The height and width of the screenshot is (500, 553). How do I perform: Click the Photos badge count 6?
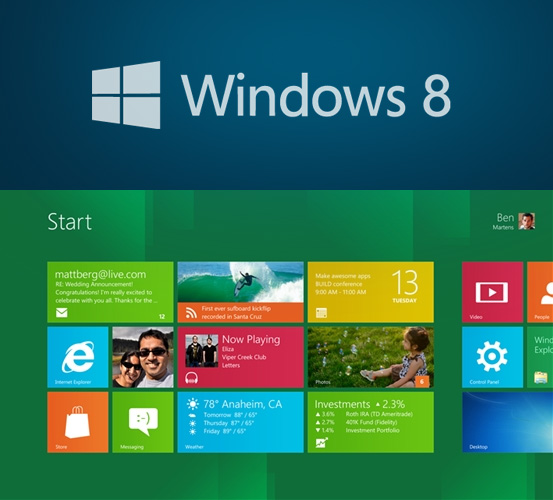pyautogui.click(x=422, y=381)
